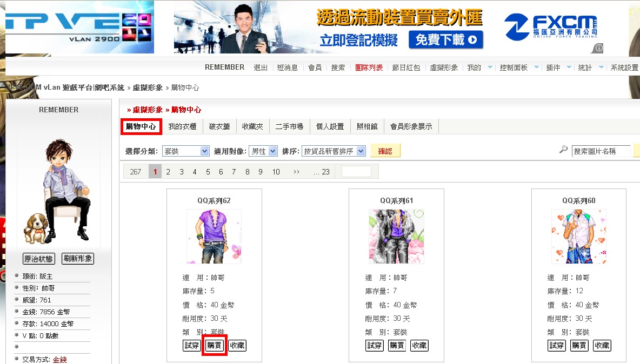The height and width of the screenshot is (364, 640).
Task: Open the 選擇分類 category dropdown
Action: pos(186,151)
